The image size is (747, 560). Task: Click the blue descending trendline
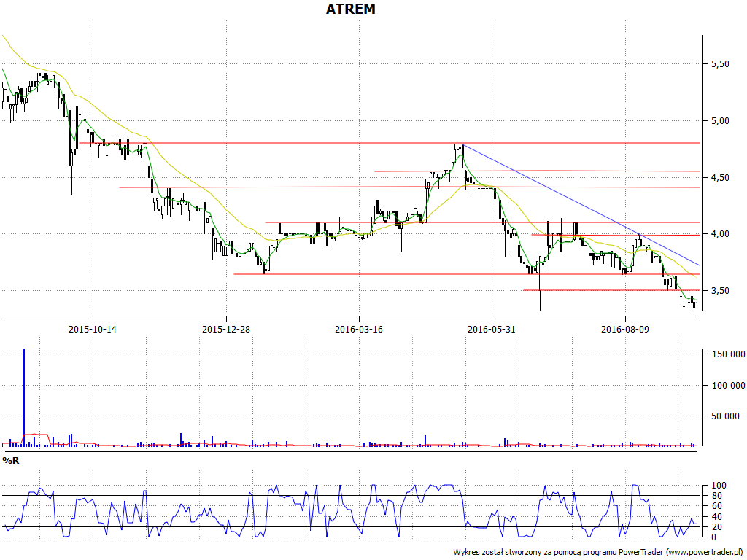[x=581, y=205]
